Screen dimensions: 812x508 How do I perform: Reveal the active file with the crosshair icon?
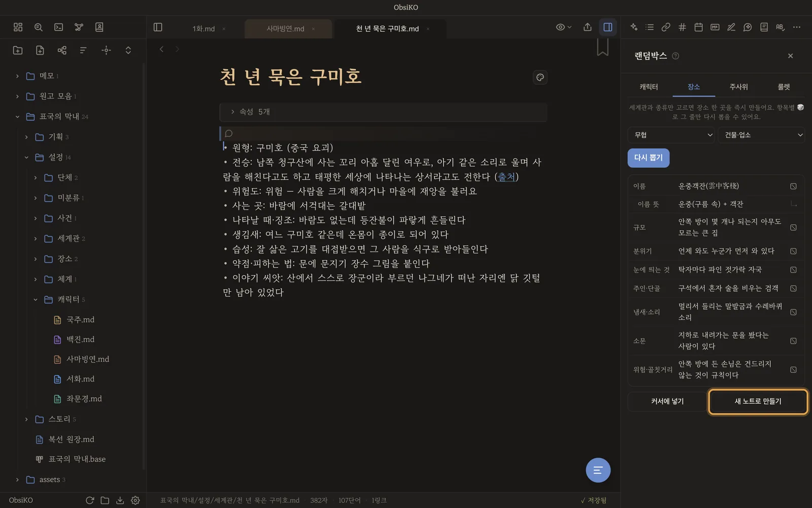point(106,50)
